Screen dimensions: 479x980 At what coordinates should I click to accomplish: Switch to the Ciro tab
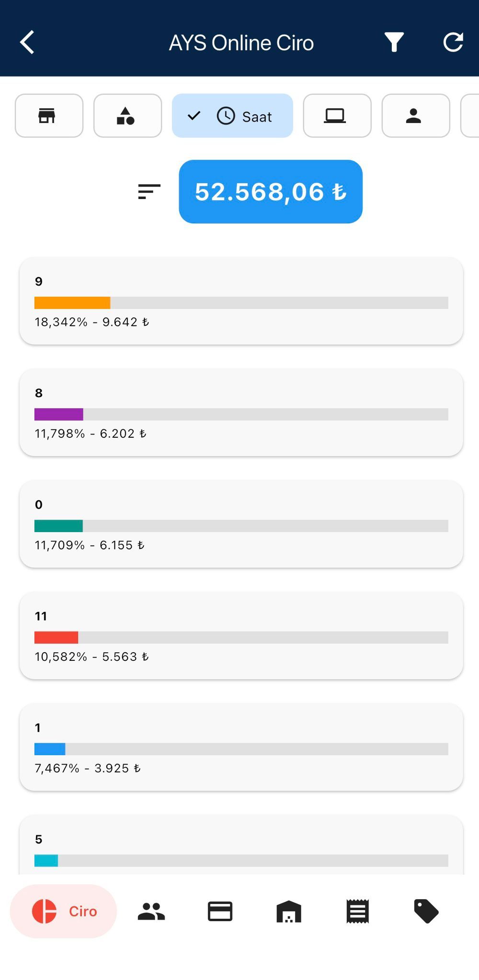coord(64,911)
